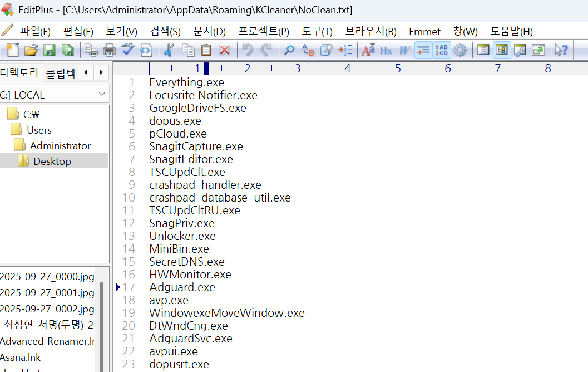Screen dimensions: 588x372
Task: Click the Undo arrow icon
Action: pos(248,50)
